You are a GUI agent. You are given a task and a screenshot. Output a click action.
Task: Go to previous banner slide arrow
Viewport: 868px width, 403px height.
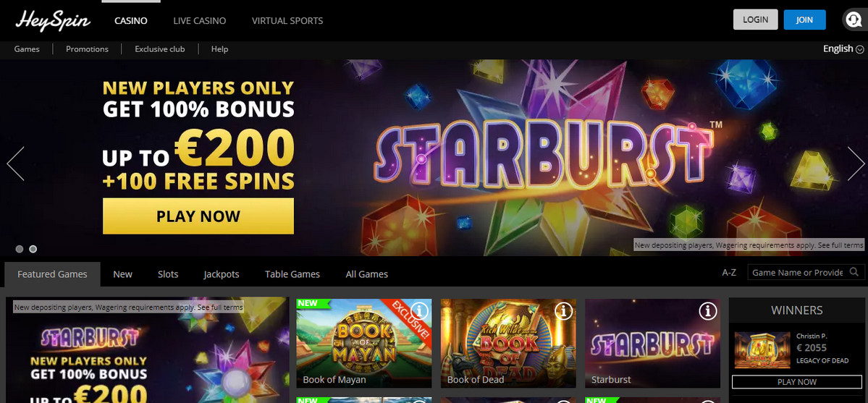click(15, 164)
